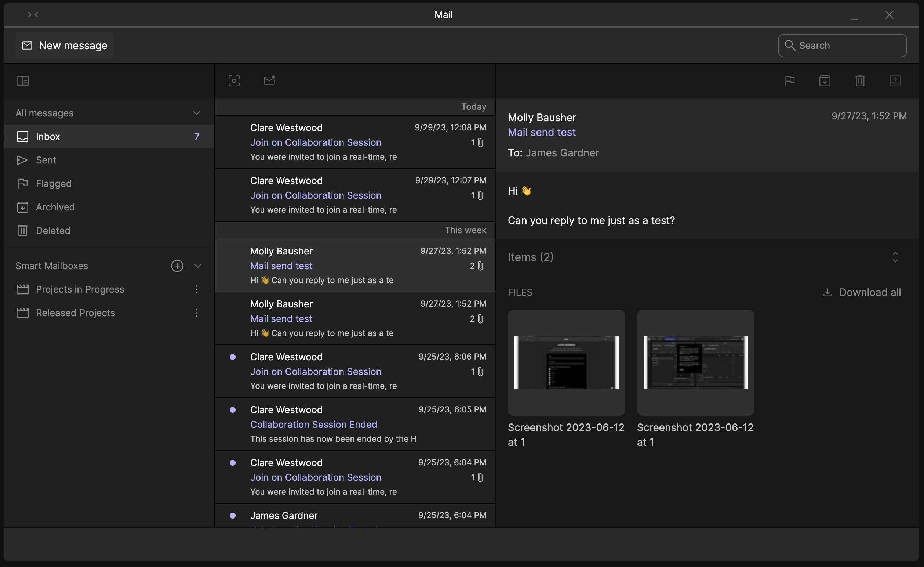Flag the open message using flag icon
This screenshot has width=924, height=567.
(789, 81)
